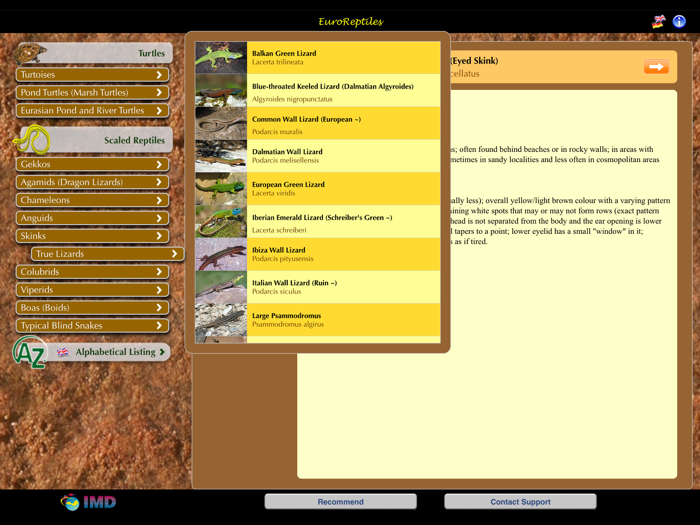
Task: Select Iberian Emerald Lizard (Schreiber's Green ~) name
Action: click(x=322, y=217)
